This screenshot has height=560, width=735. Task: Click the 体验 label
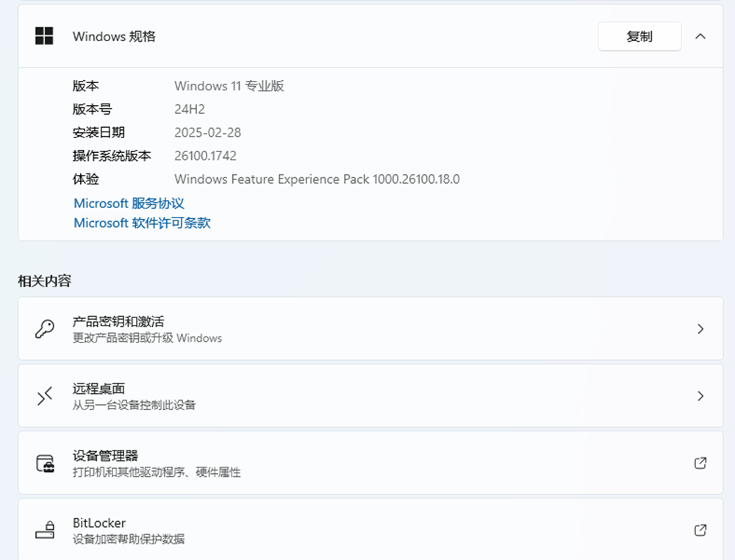[x=85, y=179]
